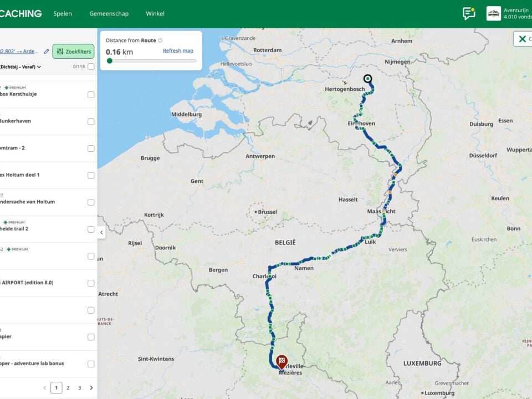532x399 pixels.
Task: Go to previous results page arrow
Action: click(45, 387)
